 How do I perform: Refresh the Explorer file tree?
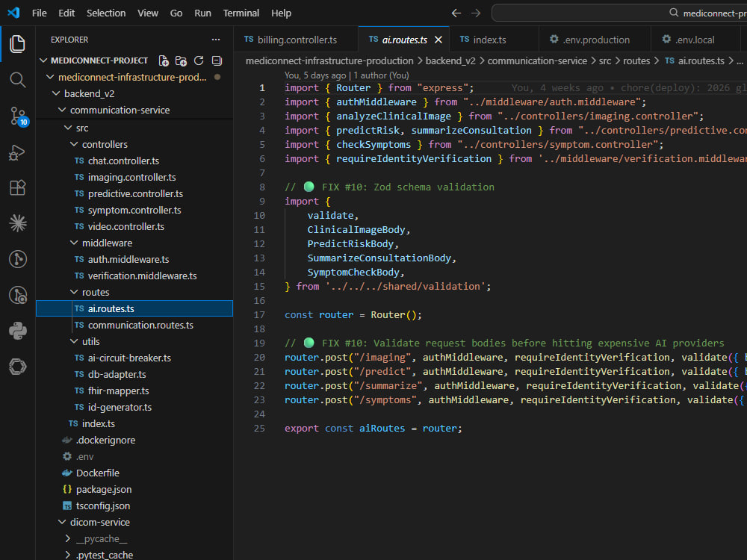(x=199, y=60)
